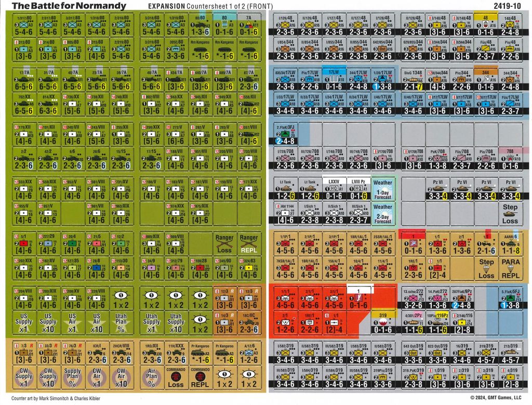The height and width of the screenshot is (405, 532).
Task: Pick the Ranger REPL marker
Action: [249, 244]
